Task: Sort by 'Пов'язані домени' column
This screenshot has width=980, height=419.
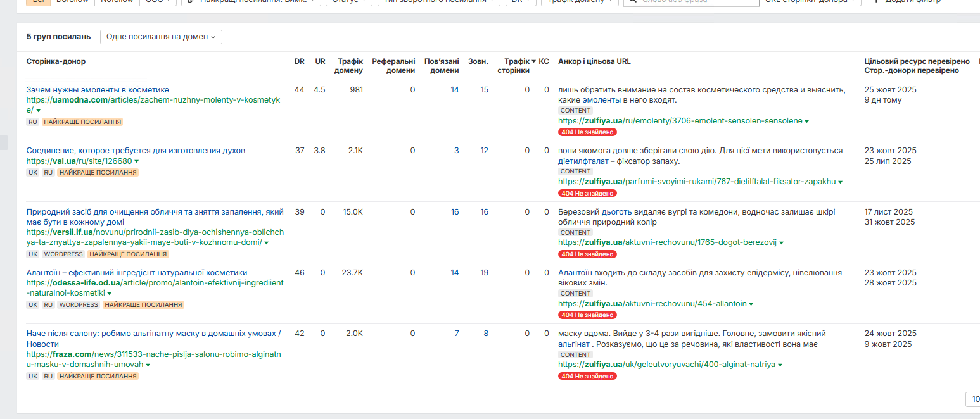Action: (442, 66)
